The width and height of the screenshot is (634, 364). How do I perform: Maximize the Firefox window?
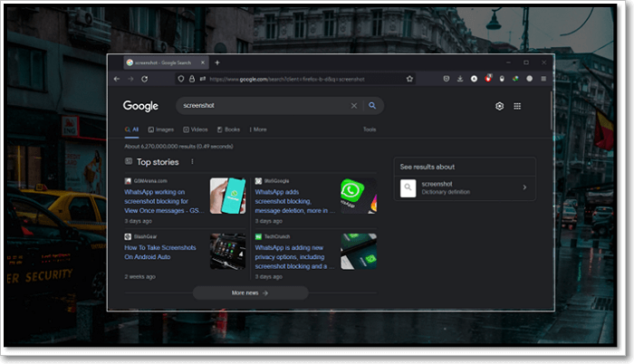point(526,62)
